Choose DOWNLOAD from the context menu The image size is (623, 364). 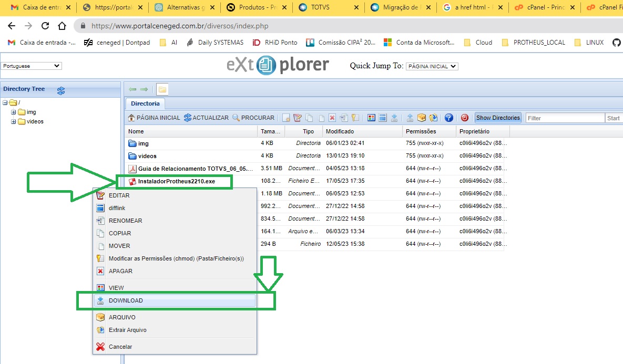point(126,300)
